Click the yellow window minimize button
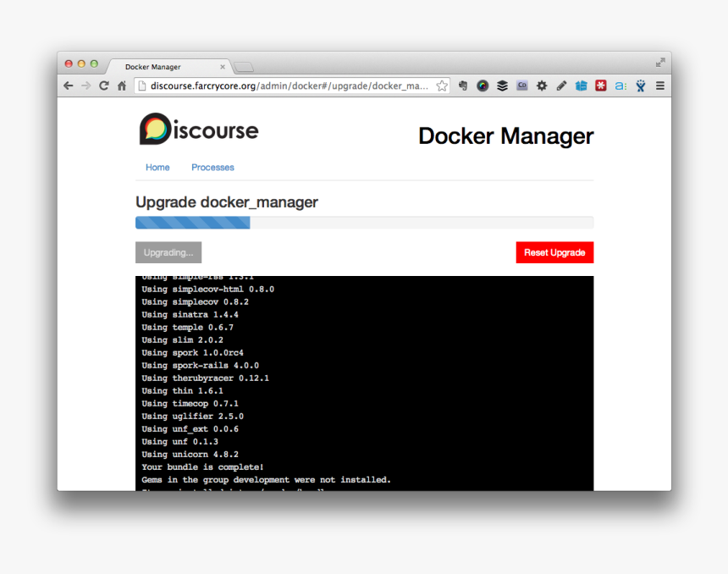Screen dimensions: 728x574 tap(81, 63)
